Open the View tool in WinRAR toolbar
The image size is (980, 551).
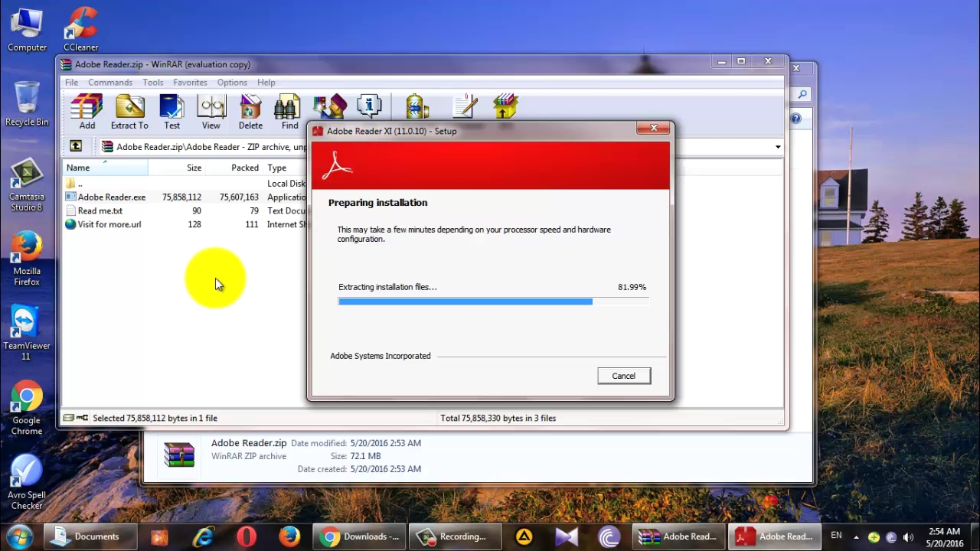[211, 112]
